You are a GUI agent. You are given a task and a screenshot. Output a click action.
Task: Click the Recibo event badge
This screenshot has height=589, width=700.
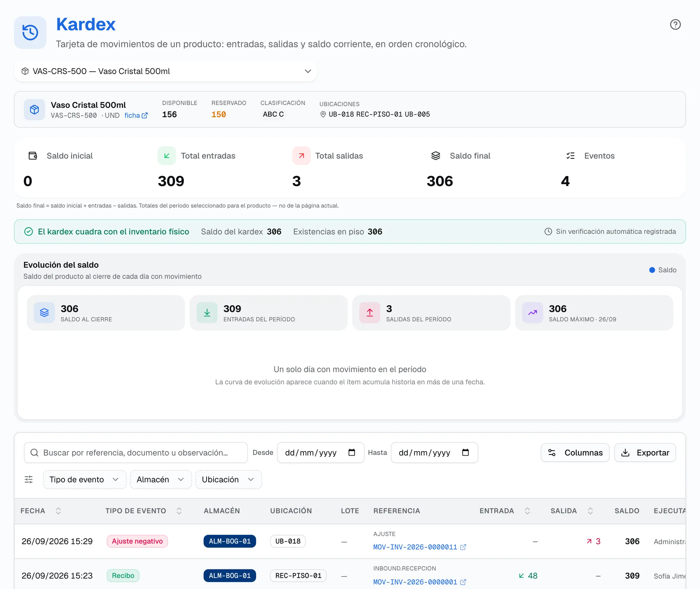123,576
